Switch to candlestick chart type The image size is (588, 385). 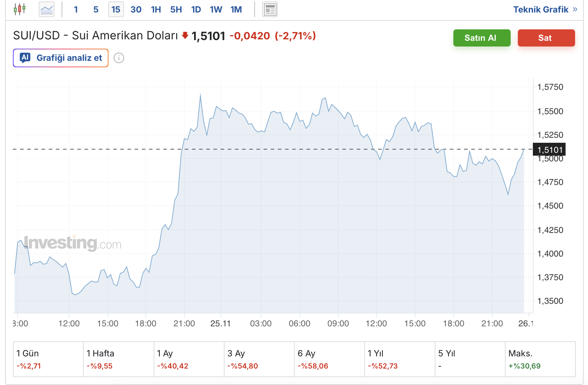click(20, 9)
